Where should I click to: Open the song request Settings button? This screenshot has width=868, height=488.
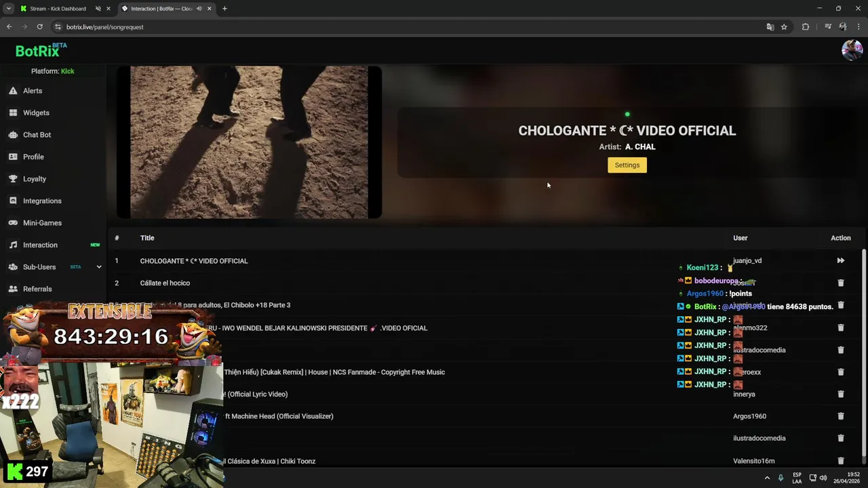(x=627, y=165)
